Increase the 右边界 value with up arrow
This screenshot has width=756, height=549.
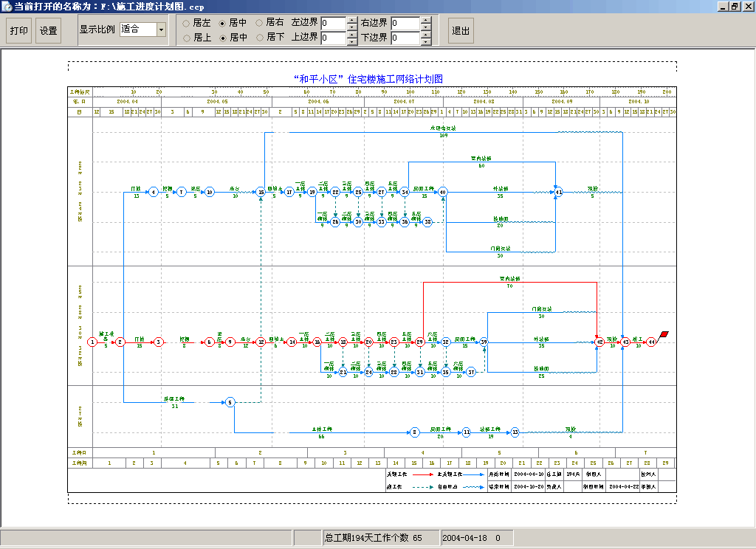click(426, 20)
